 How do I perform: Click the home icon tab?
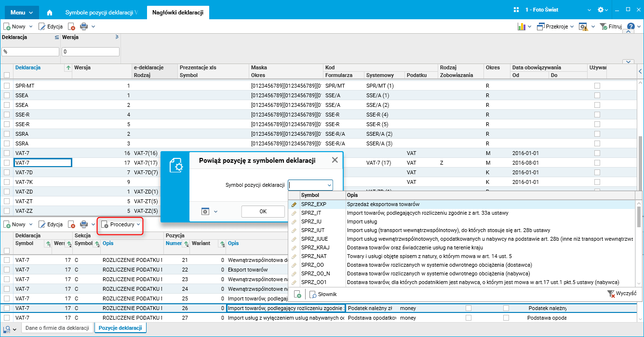coord(50,12)
